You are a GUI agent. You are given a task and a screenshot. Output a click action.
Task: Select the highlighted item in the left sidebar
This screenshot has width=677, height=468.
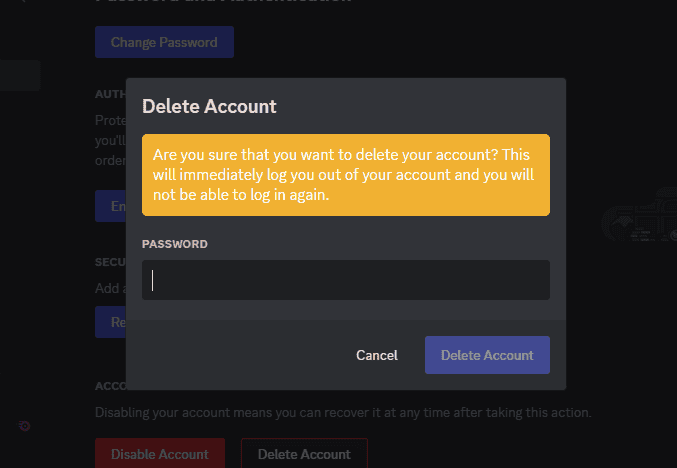pos(20,75)
